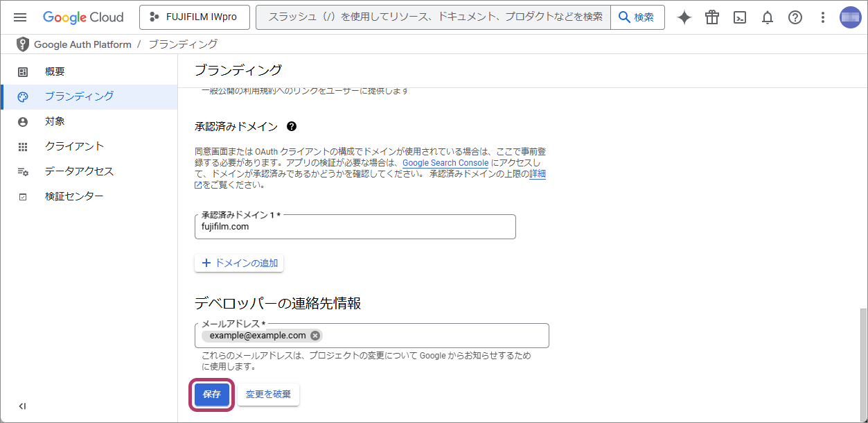Screen dimensions: 868x423
Task: Open the Google Search Console link
Action: [445, 163]
